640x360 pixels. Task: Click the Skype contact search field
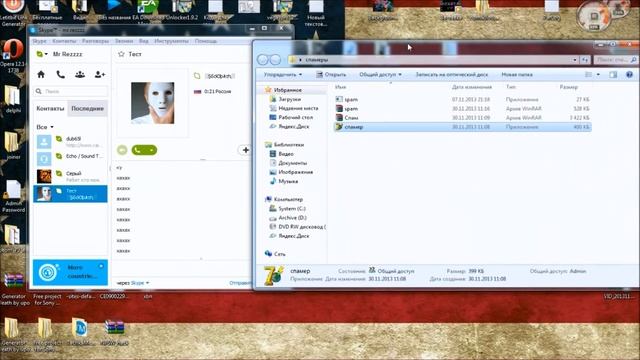coord(71,91)
